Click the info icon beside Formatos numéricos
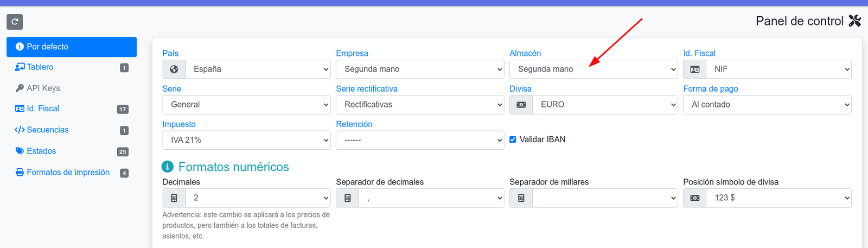868x248 pixels. pos(168,167)
